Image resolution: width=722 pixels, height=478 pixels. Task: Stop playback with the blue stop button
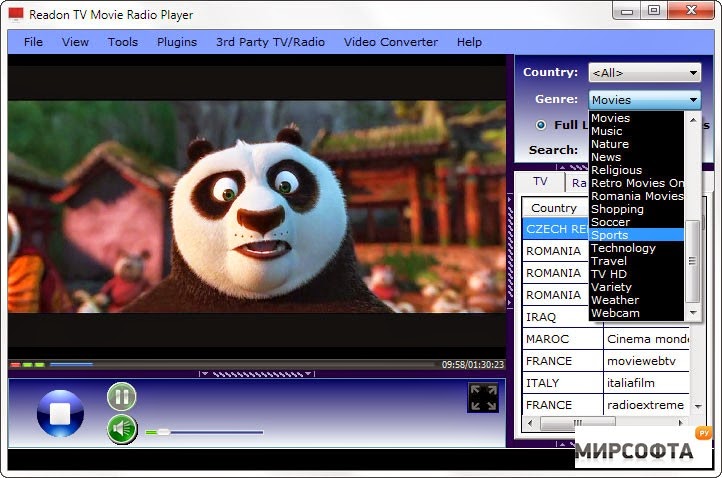tap(60, 413)
